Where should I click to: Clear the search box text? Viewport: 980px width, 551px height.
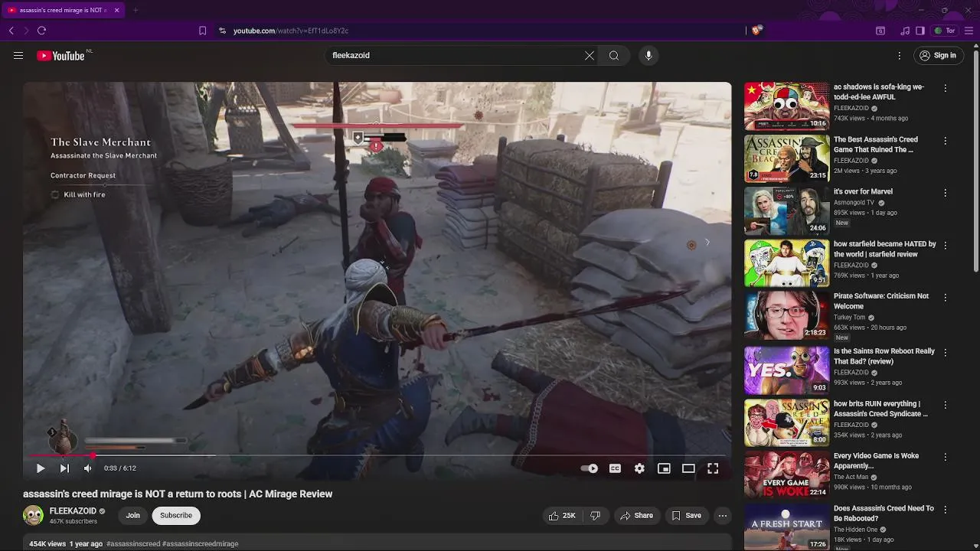click(x=590, y=55)
